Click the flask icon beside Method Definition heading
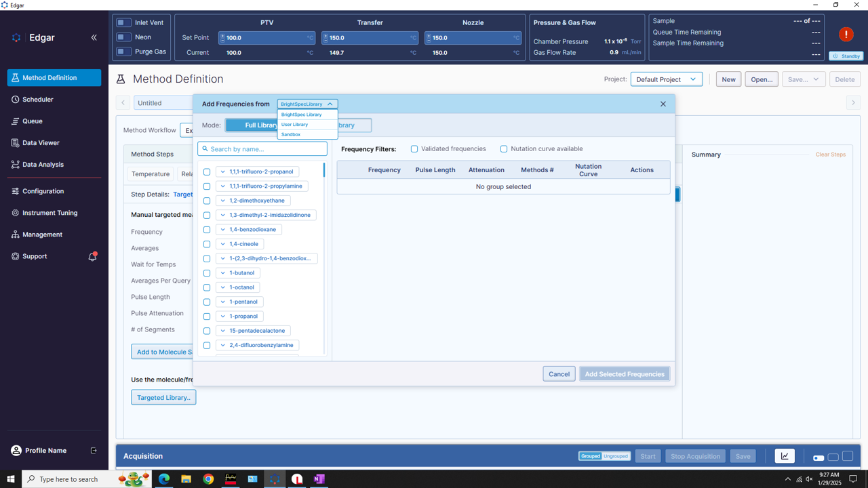This screenshot has height=488, width=868. (x=121, y=79)
